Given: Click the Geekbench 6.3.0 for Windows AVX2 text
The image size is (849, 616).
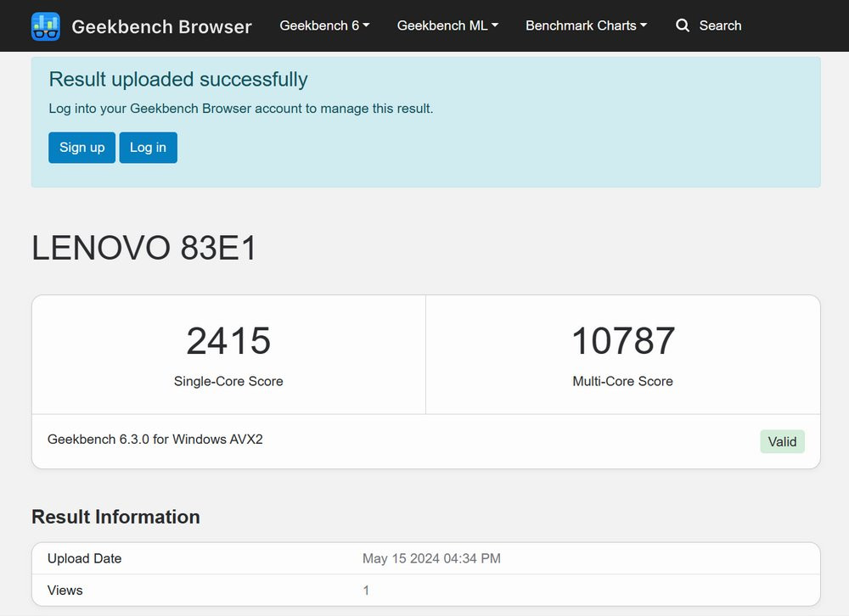Looking at the screenshot, I should [x=155, y=439].
